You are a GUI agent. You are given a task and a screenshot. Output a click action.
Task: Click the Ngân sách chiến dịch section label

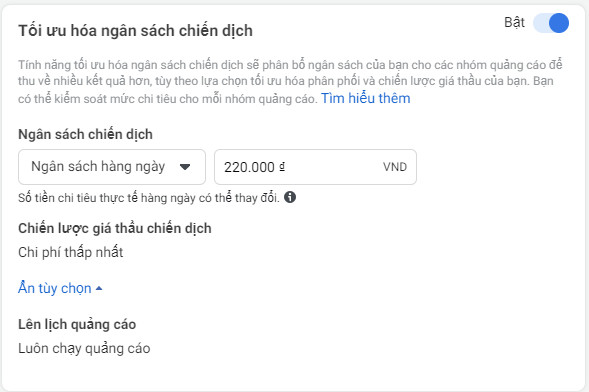[x=85, y=134]
